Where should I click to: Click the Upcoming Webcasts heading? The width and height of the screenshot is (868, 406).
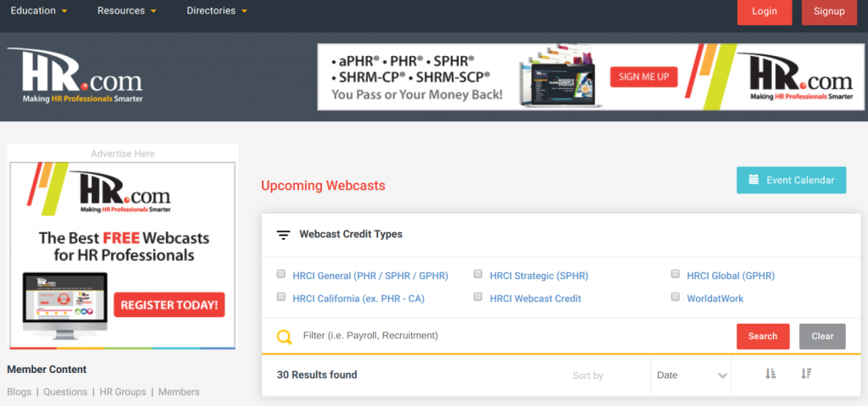point(323,186)
